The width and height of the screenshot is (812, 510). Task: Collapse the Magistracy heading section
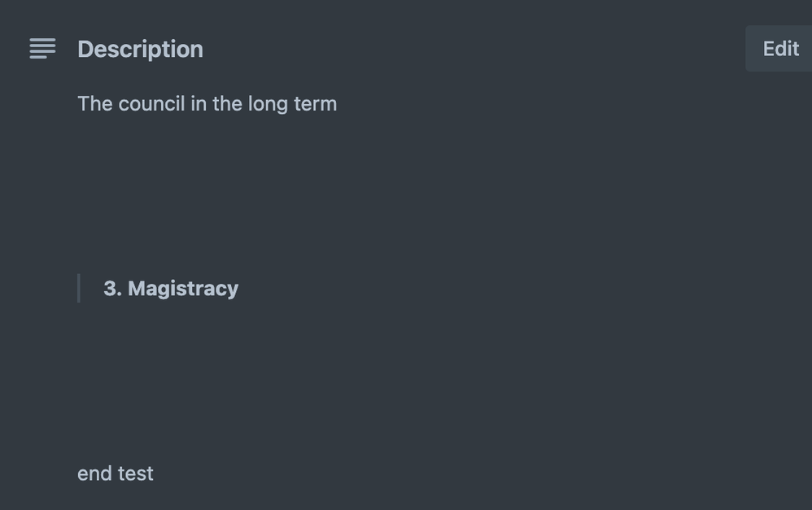[x=171, y=288]
